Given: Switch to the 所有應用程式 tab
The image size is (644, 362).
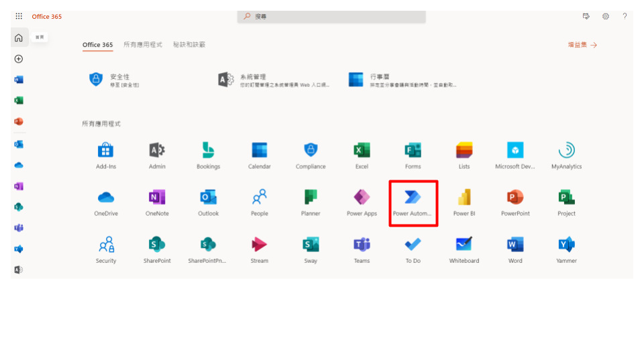Looking at the screenshot, I should point(143,45).
